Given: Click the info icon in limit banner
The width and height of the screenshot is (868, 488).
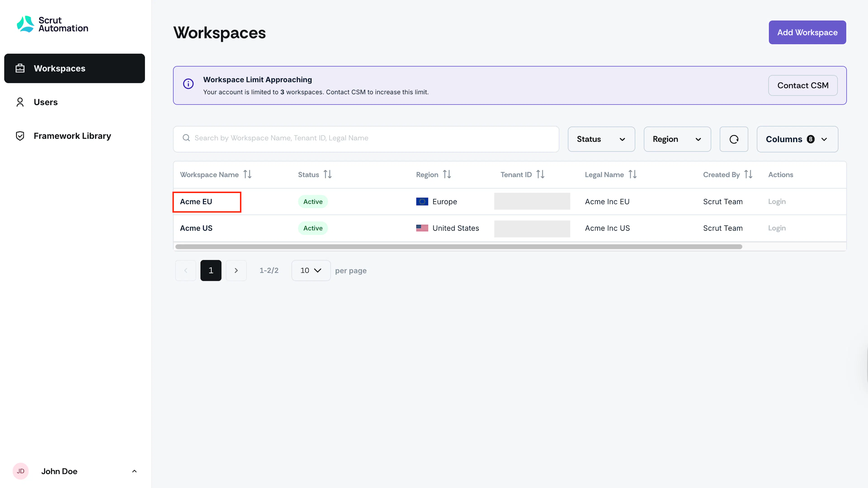Looking at the screenshot, I should [x=188, y=84].
